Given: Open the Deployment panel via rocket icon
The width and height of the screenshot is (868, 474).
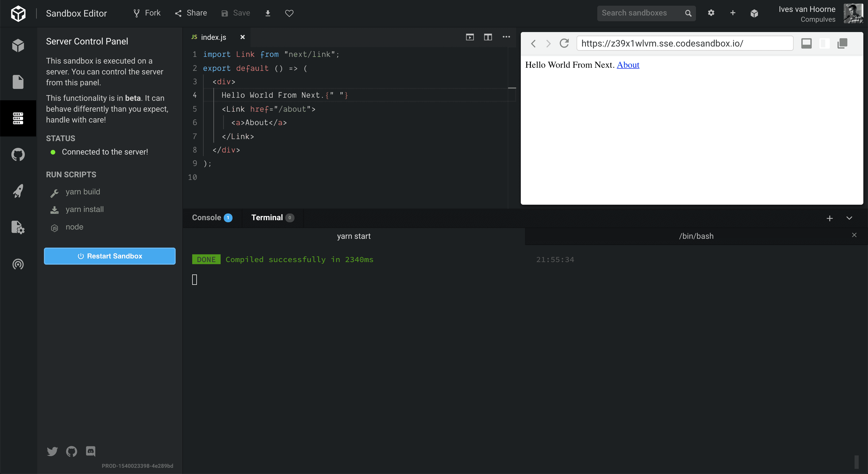Looking at the screenshot, I should [18, 191].
